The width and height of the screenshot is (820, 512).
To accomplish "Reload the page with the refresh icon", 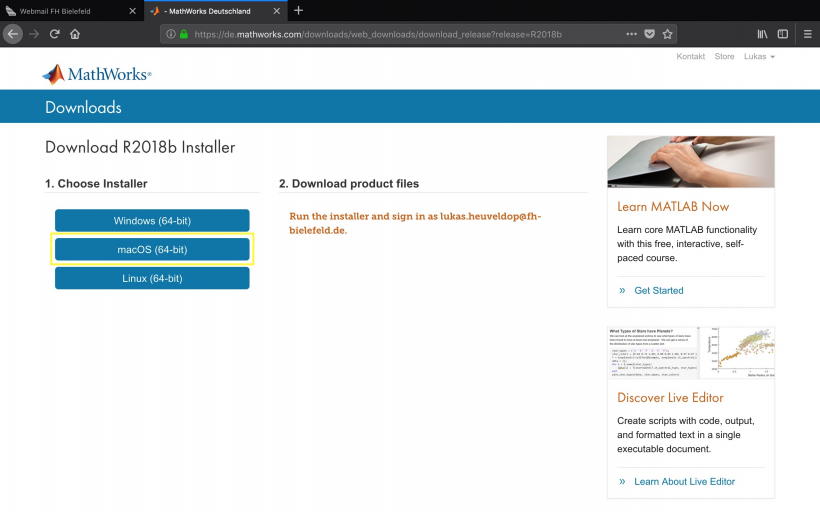I will 54,33.
